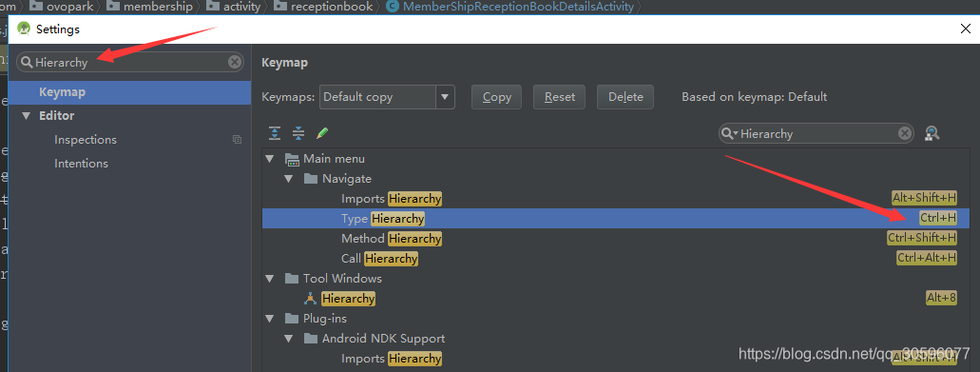
Task: Click the Ctrl+Shift+H shortcut label
Action: pyautogui.click(x=922, y=238)
